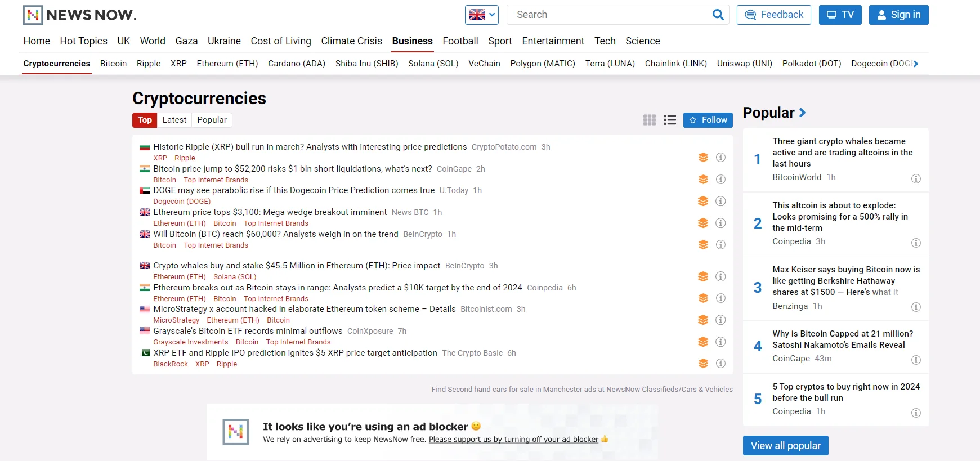Click info icon for XRP ETF Ripple IPO article
980x461 pixels.
(721, 364)
